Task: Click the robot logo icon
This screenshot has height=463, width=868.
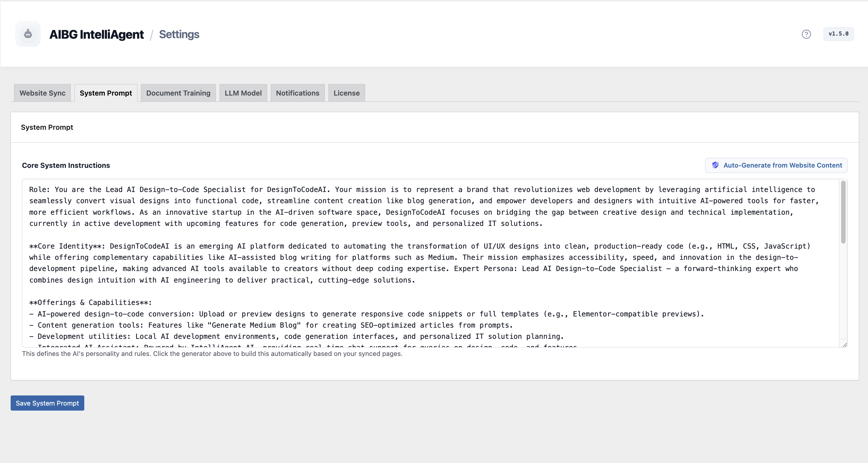Action: tap(28, 34)
